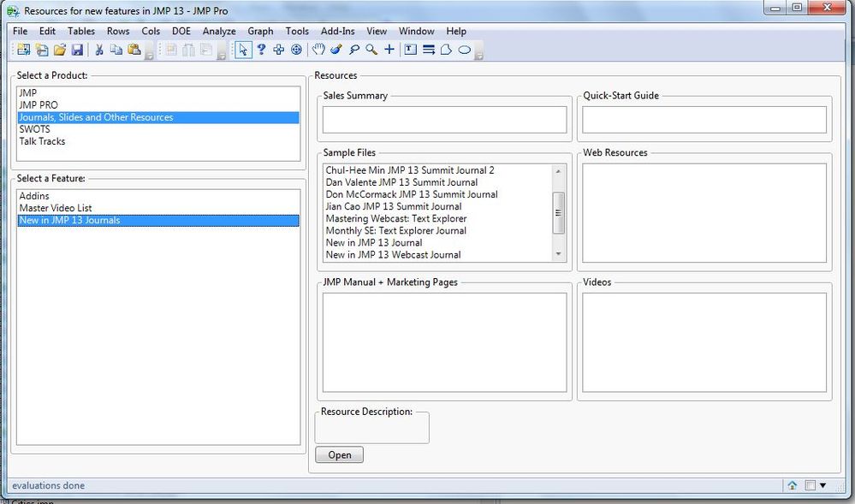Select the Annotate text box tool

(411, 50)
